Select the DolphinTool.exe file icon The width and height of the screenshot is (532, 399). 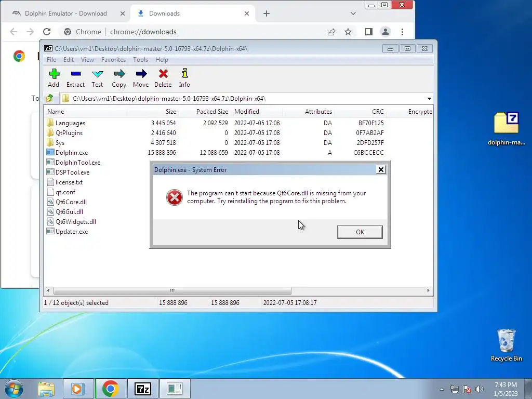50,162
